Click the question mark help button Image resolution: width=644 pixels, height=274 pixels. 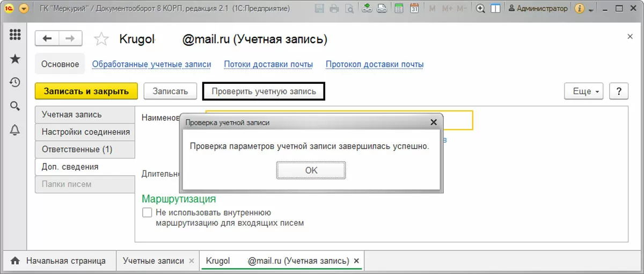pyautogui.click(x=619, y=91)
